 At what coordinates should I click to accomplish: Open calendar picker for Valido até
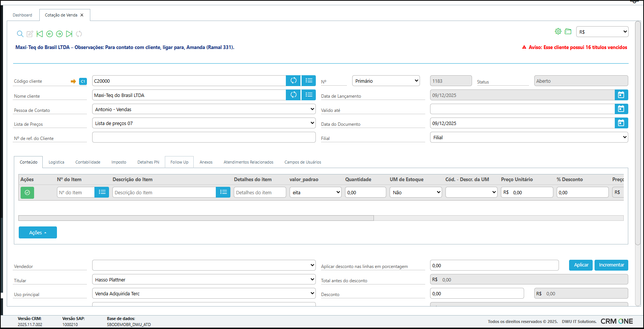621,109
